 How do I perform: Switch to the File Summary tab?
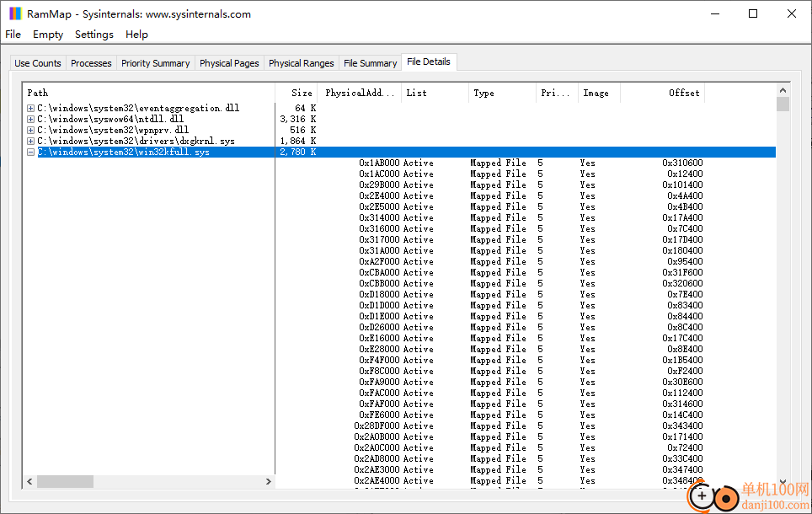click(x=370, y=63)
